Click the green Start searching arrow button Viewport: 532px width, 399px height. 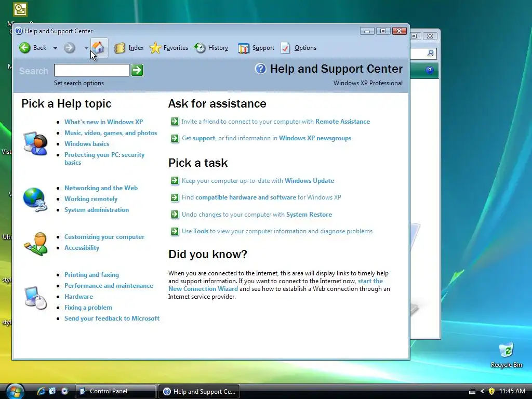pyautogui.click(x=137, y=70)
